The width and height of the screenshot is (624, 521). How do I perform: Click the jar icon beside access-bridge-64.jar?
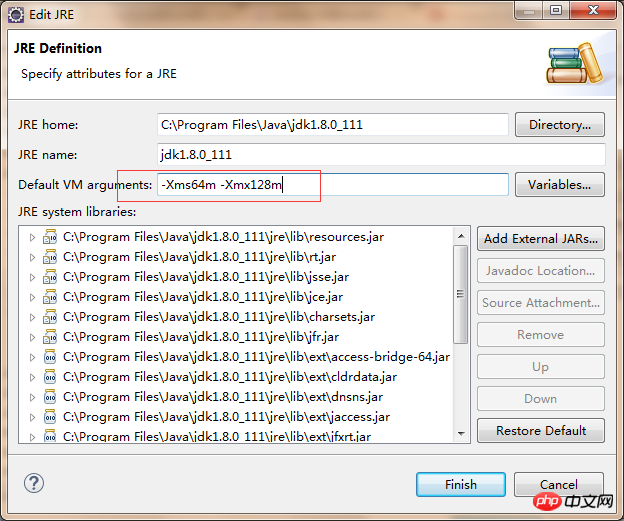click(50, 357)
